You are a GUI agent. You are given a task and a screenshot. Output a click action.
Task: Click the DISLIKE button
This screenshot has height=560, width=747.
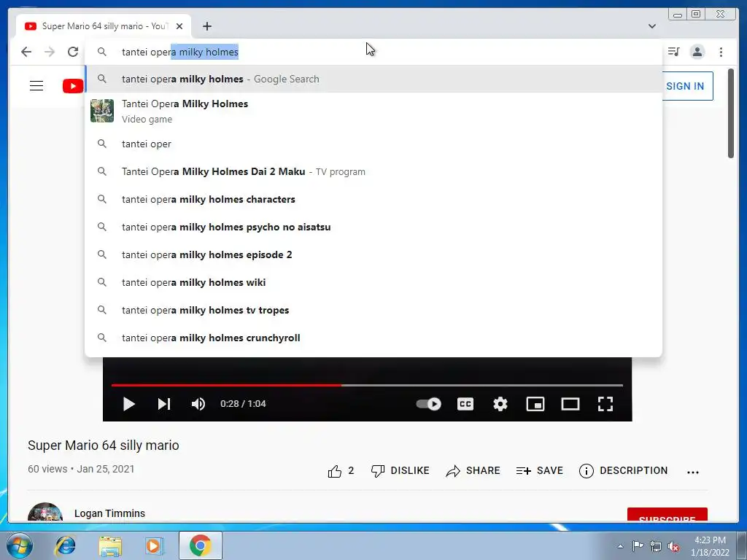[400, 471]
